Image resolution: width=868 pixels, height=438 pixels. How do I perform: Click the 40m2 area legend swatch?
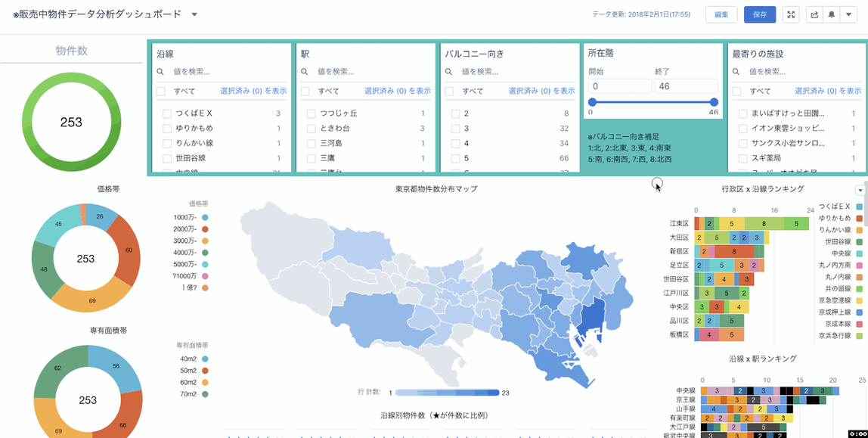(206, 359)
